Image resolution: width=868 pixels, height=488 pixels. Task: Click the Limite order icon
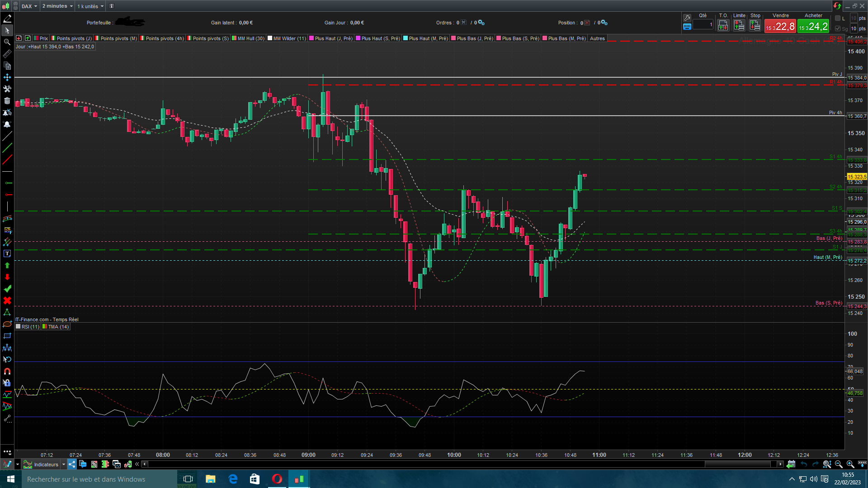pyautogui.click(x=739, y=26)
